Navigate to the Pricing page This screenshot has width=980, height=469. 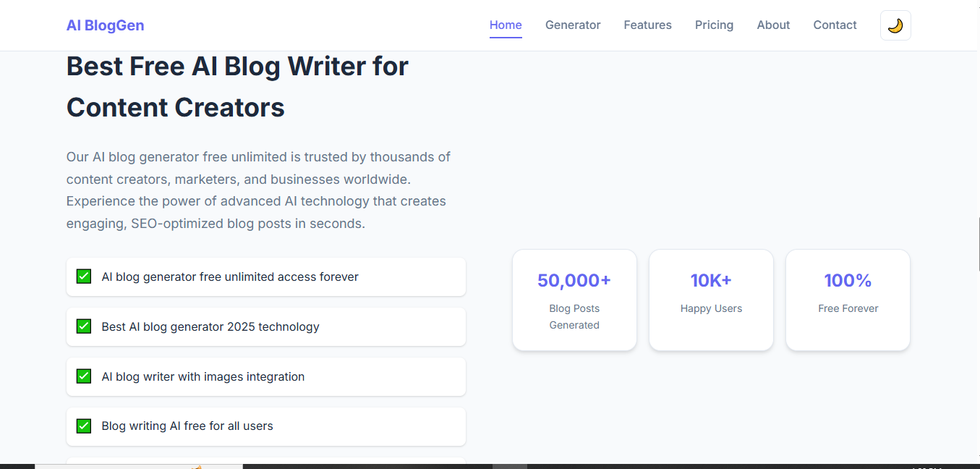[714, 25]
